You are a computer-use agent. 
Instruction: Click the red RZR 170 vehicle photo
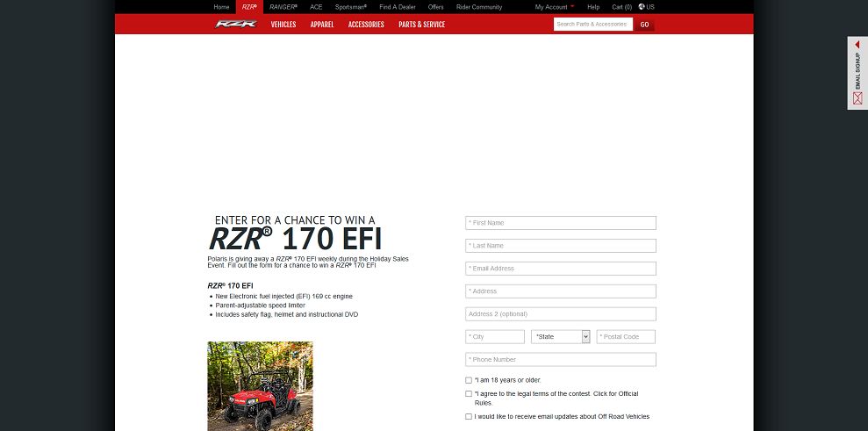point(260,386)
